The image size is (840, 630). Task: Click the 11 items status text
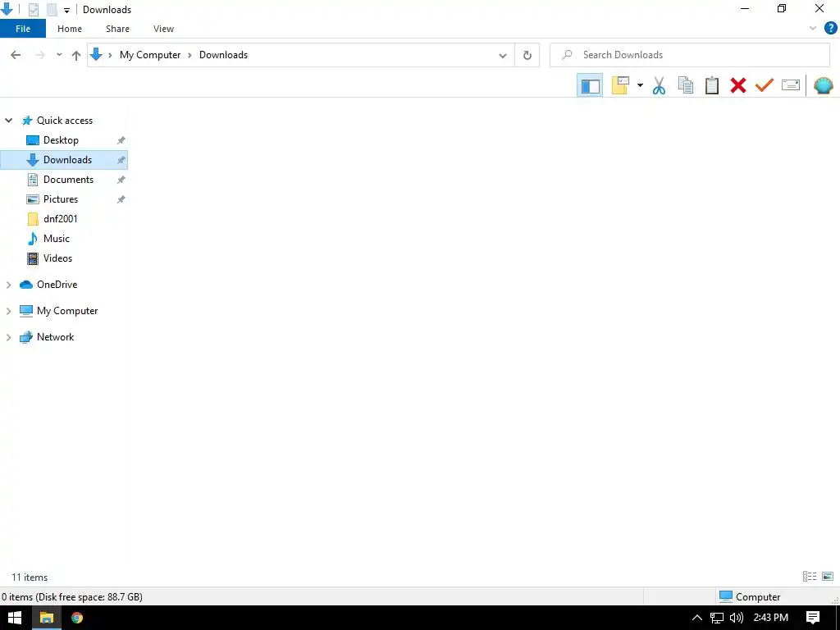tap(30, 577)
